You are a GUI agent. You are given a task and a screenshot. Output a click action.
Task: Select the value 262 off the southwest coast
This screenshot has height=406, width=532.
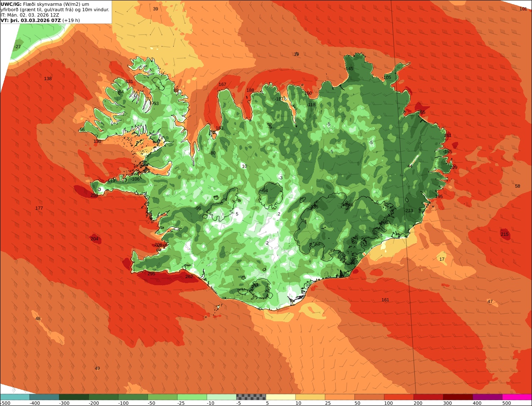pyautogui.click(x=189, y=276)
